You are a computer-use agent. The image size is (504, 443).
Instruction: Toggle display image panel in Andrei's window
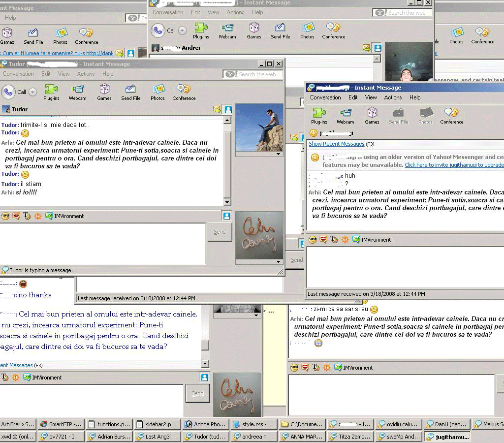pos(378,48)
